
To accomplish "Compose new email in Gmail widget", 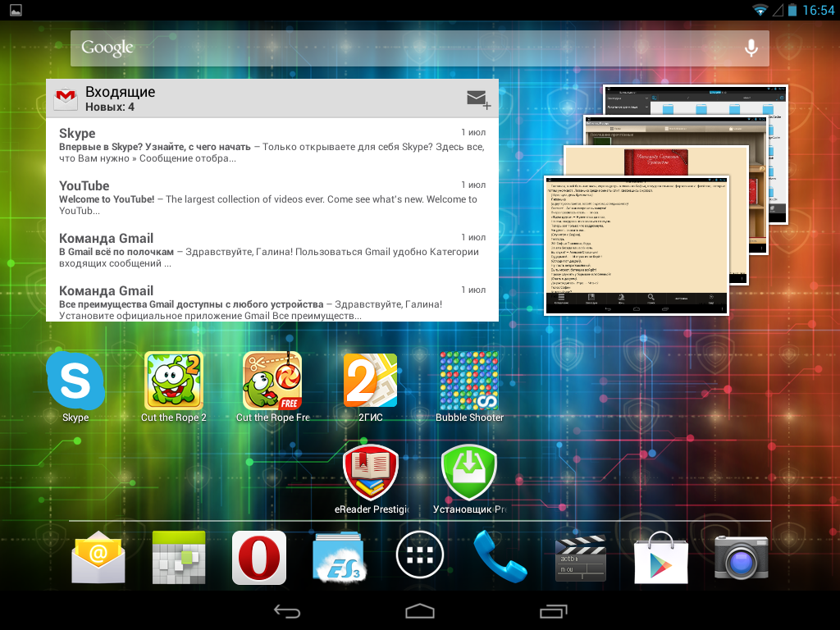I will coord(478,99).
